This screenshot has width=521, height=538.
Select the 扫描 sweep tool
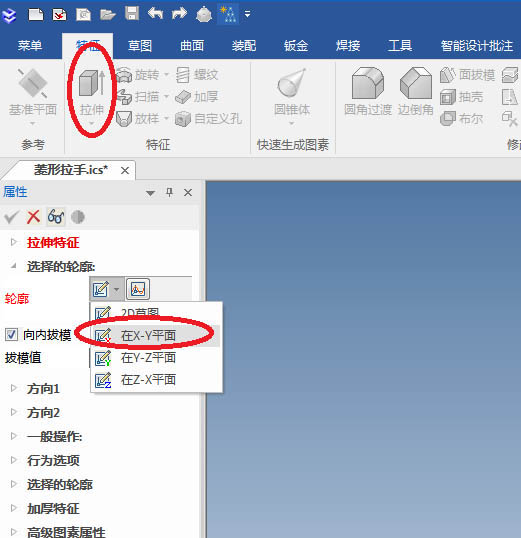138,97
